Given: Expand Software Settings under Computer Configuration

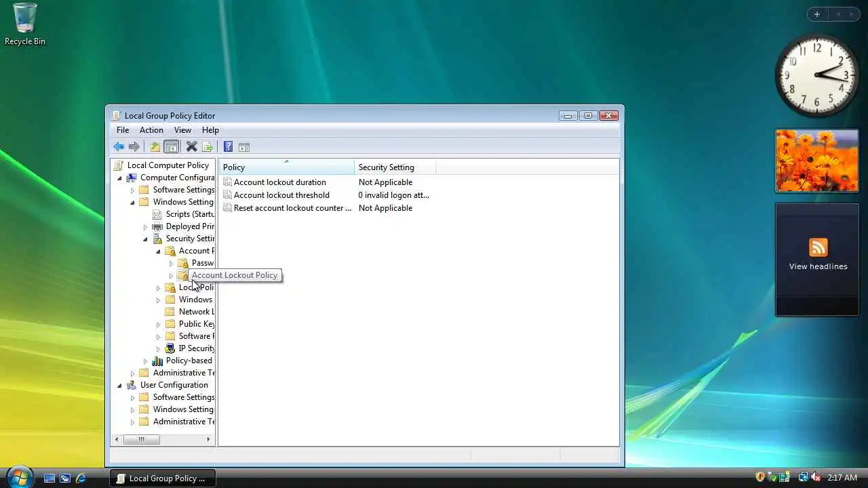Looking at the screenshot, I should 133,190.
